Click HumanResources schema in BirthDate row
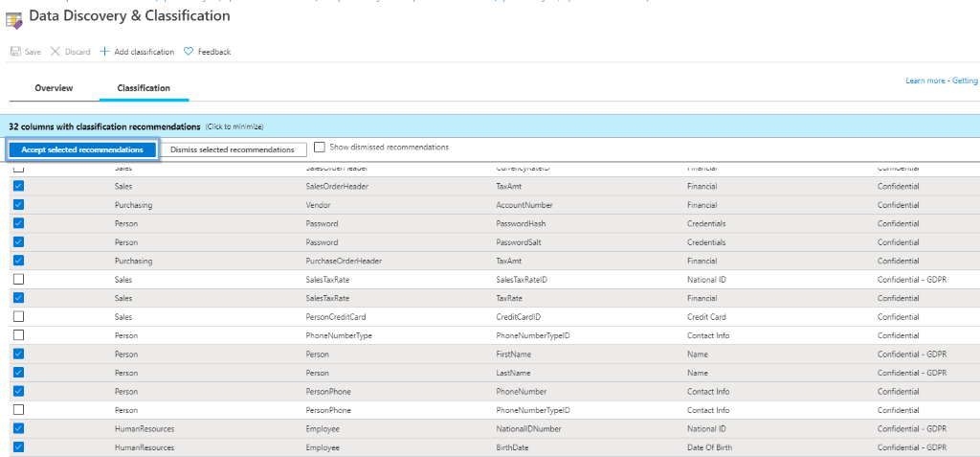The height and width of the screenshot is (457, 980). (x=145, y=447)
